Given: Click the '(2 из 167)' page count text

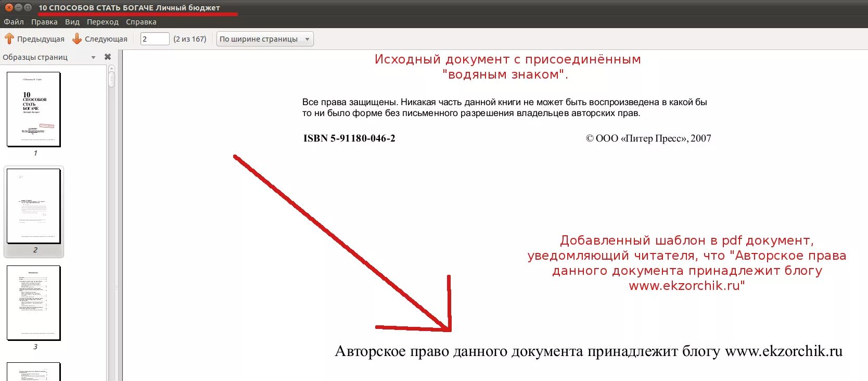Looking at the screenshot, I should (190, 39).
